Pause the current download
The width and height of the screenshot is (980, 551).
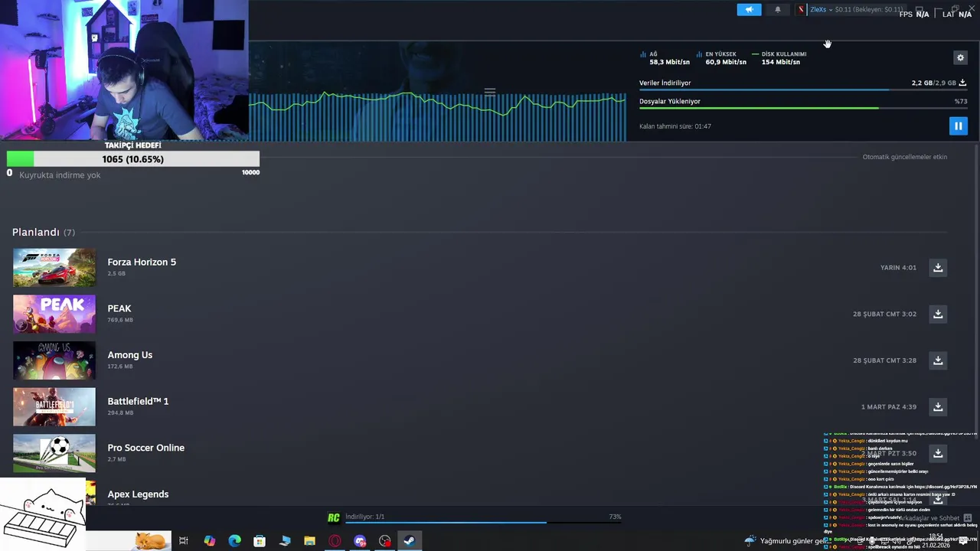click(958, 126)
